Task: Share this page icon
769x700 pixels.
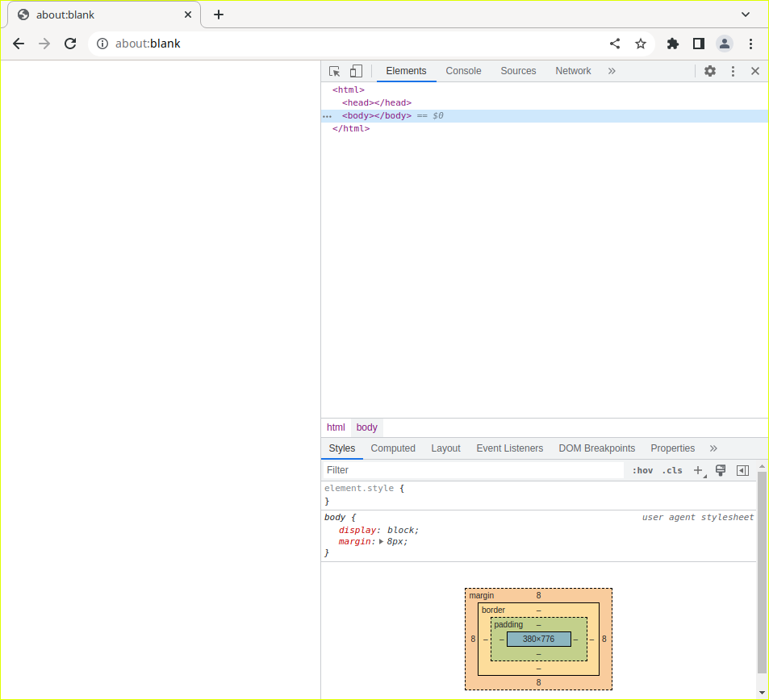Action: point(615,44)
